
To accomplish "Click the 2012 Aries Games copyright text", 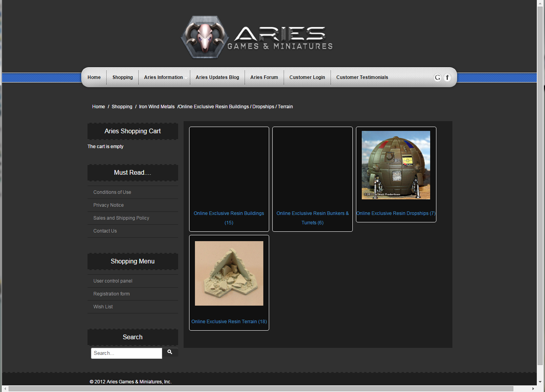I will click(x=130, y=382).
